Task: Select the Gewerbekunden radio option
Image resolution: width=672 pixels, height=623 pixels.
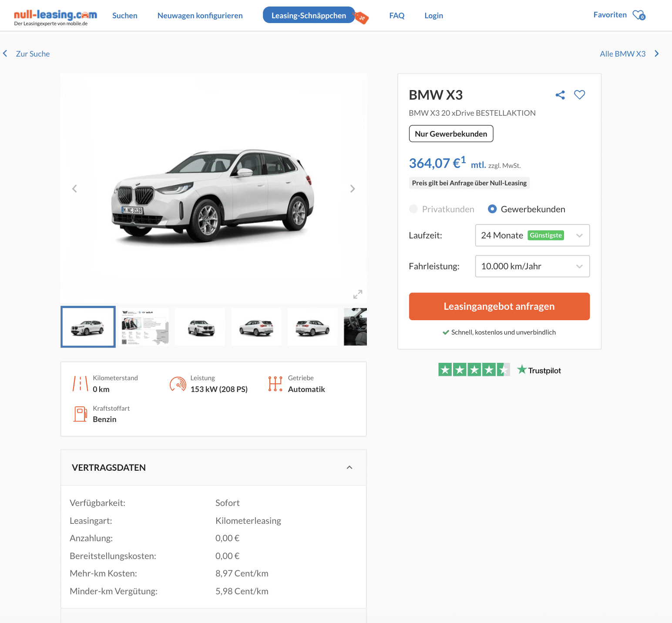Action: [492, 209]
